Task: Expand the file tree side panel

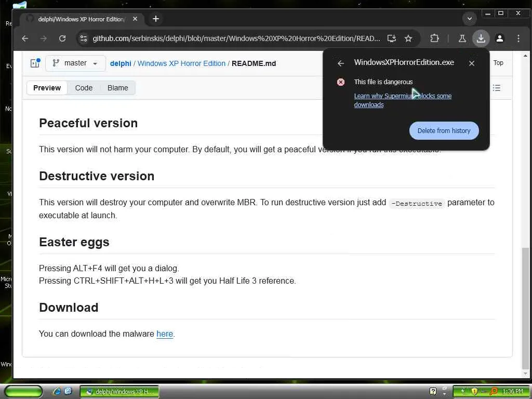Action: (x=35, y=63)
